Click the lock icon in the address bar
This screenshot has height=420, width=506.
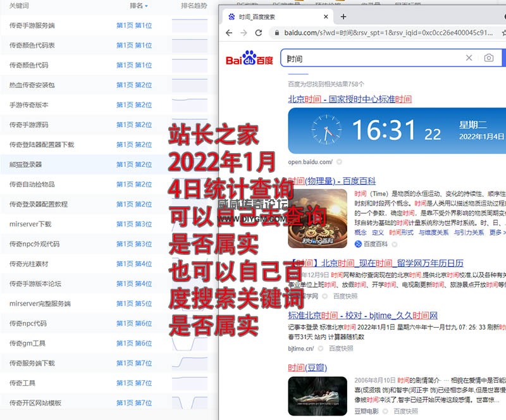pyautogui.click(x=276, y=33)
